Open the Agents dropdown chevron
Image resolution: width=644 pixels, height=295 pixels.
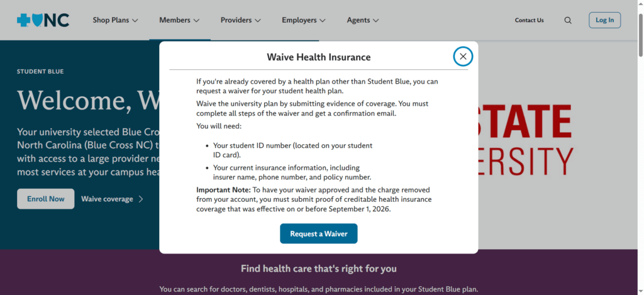click(x=375, y=20)
